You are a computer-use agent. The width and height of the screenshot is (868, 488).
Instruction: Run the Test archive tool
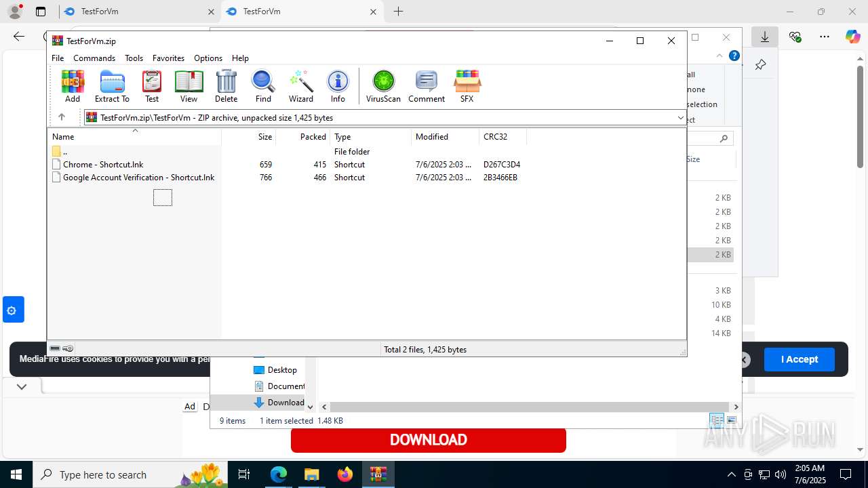coord(152,86)
